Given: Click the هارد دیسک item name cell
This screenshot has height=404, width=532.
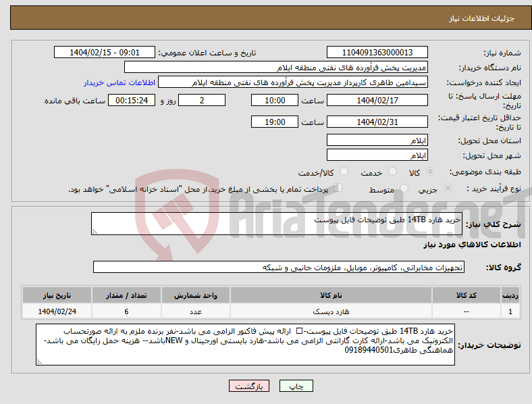Looking at the screenshot, I should coord(331,311).
